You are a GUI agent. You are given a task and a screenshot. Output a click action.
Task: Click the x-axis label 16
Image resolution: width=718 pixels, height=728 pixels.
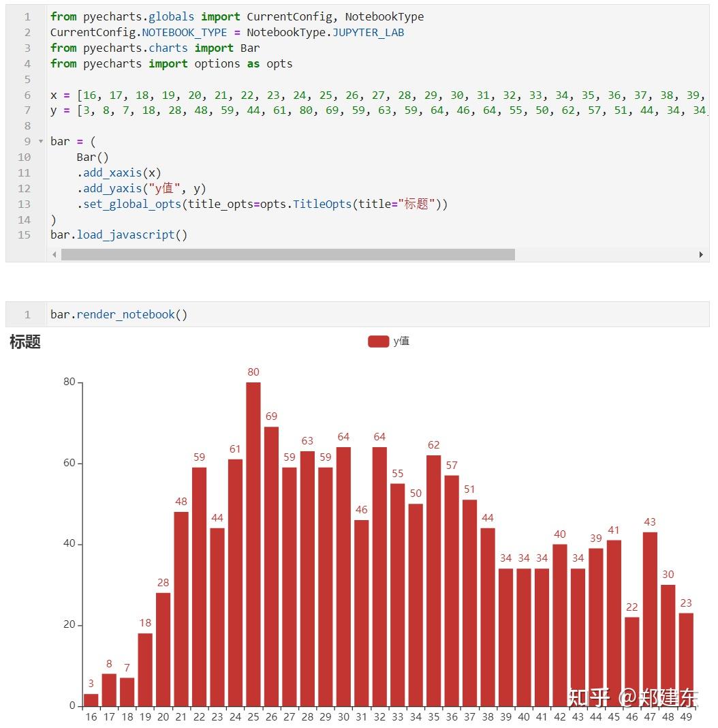point(91,717)
